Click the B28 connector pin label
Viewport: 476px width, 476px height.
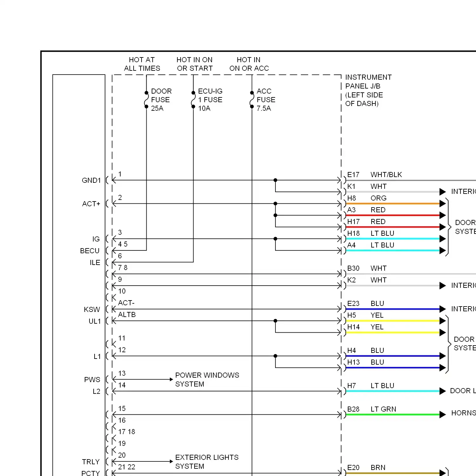coord(353,409)
